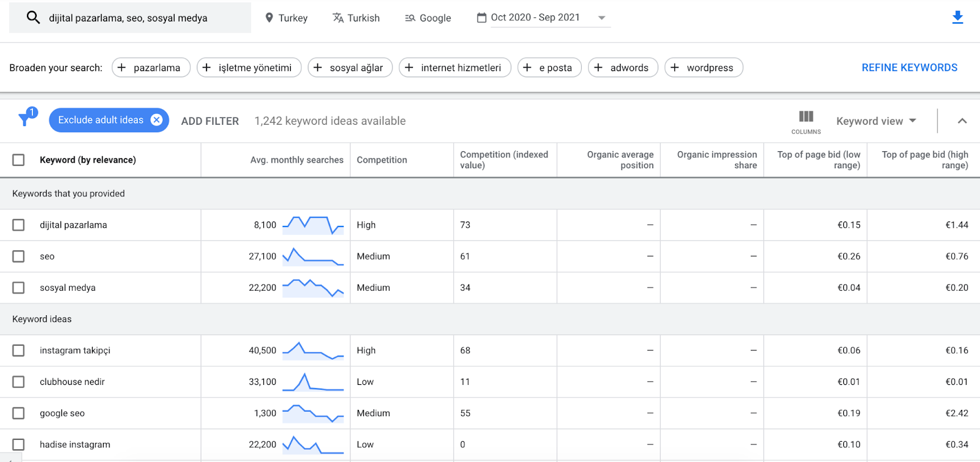Remove the Exclude adult ideas filter
Viewport: 980px width, 462px height.
(x=157, y=120)
